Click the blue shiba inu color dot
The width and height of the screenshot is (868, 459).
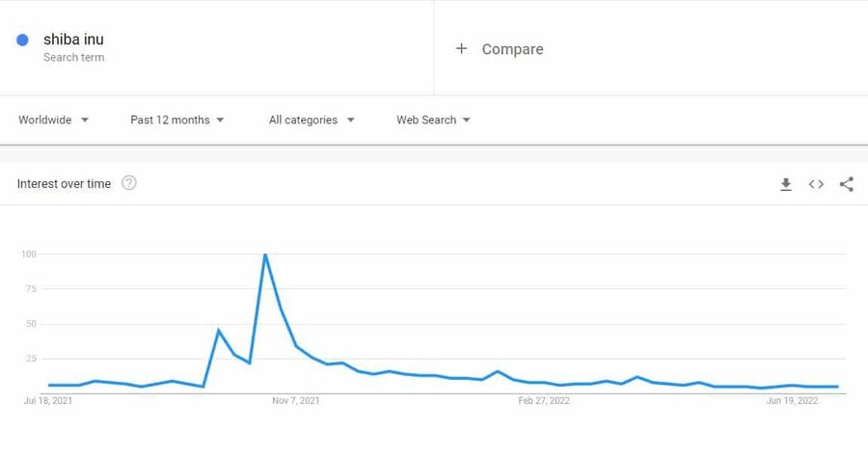[23, 40]
